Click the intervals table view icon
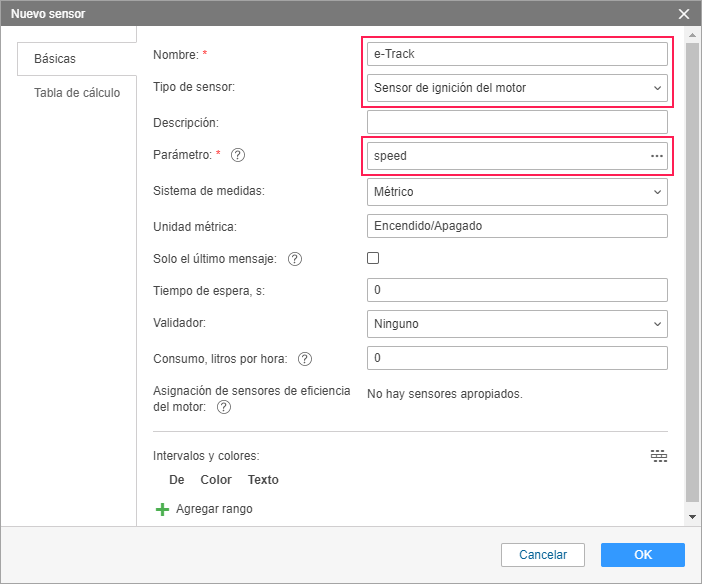702x584 pixels. pyautogui.click(x=659, y=456)
